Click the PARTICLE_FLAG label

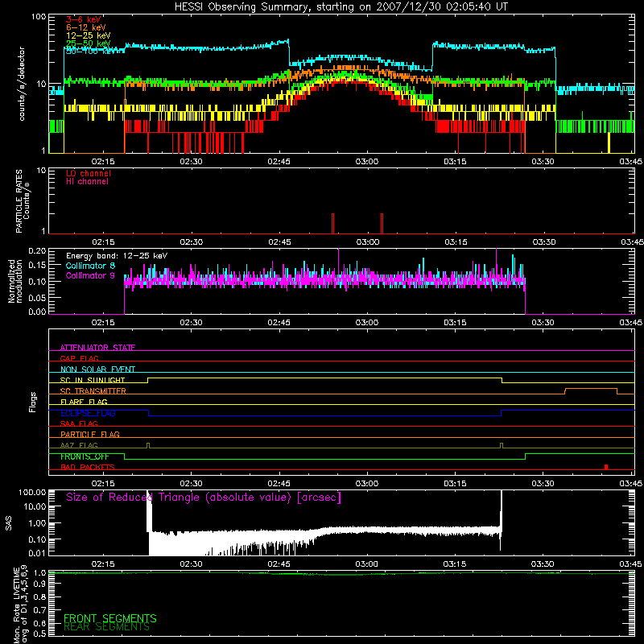90,434
